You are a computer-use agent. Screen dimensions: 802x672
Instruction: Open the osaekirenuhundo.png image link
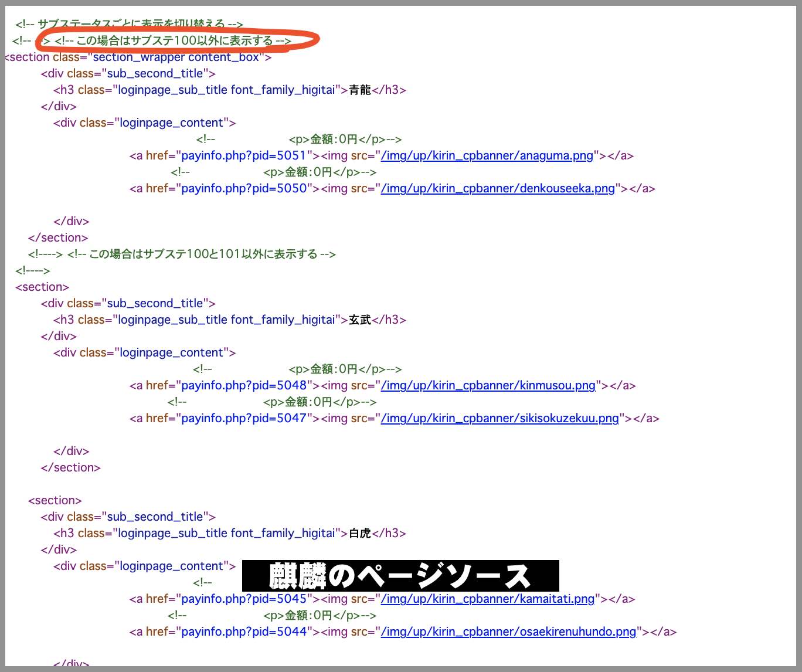(507, 632)
